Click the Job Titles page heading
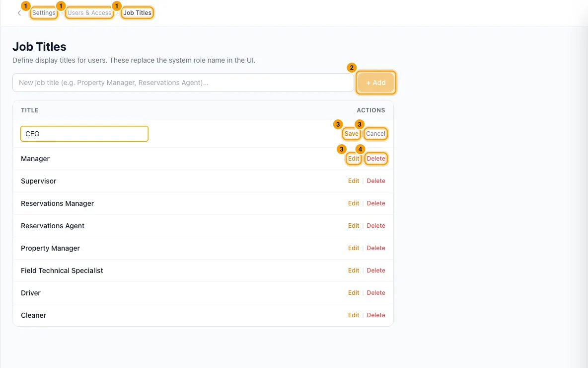The width and height of the screenshot is (588, 368). (x=39, y=47)
